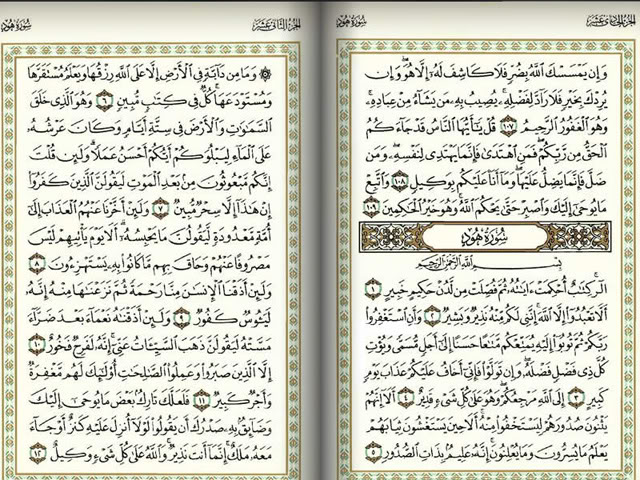Tap the ayah 9 end marker

181,319
